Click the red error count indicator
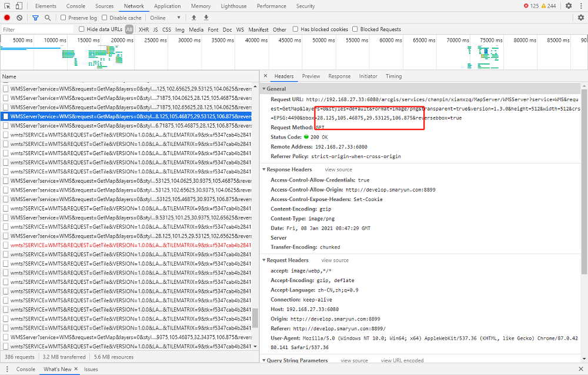Viewport: 588px width, 375px height. pyautogui.click(x=531, y=6)
